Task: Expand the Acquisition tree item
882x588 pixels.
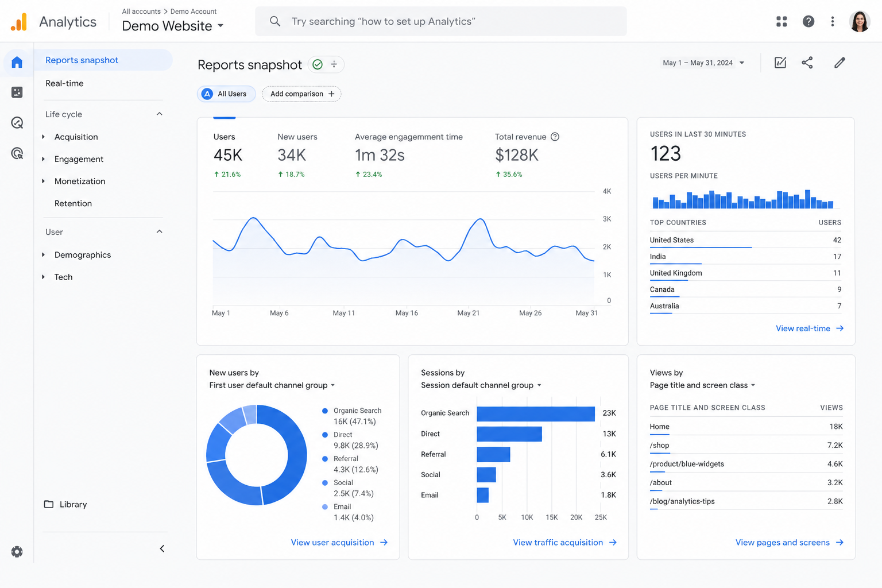Action: click(43, 137)
